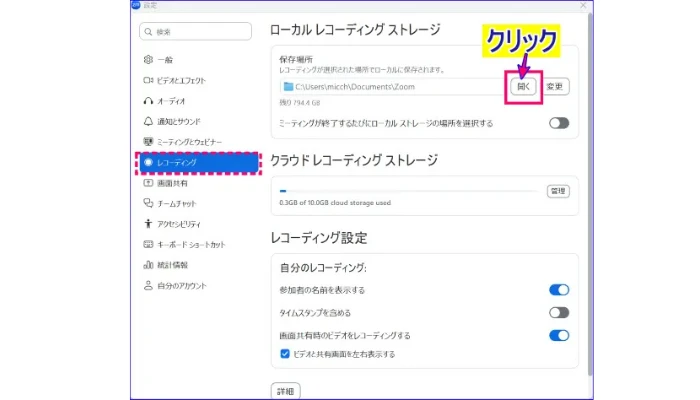Click the 一般 gear icon in the sidebar

[148, 59]
